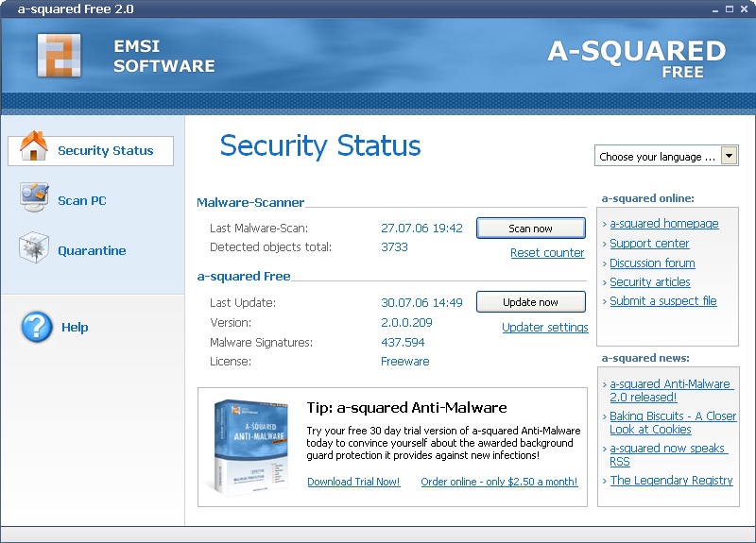The height and width of the screenshot is (543, 756).
Task: Open the Scan PC section
Action: tap(81, 201)
